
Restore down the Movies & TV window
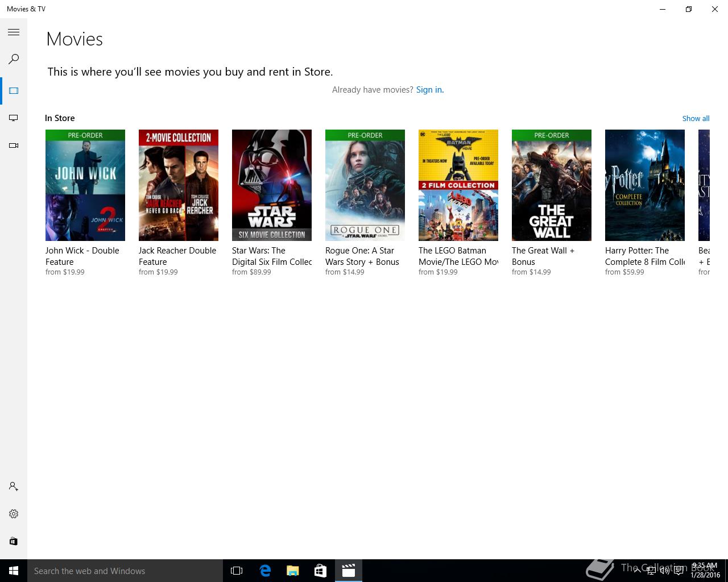689,9
